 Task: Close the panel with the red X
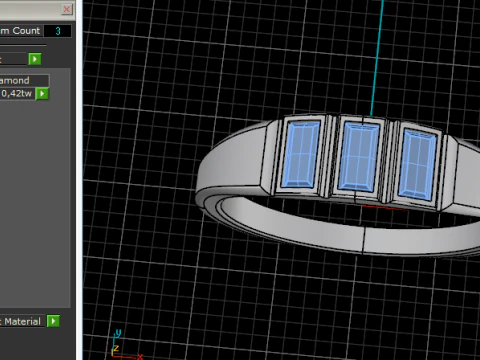(67, 9)
